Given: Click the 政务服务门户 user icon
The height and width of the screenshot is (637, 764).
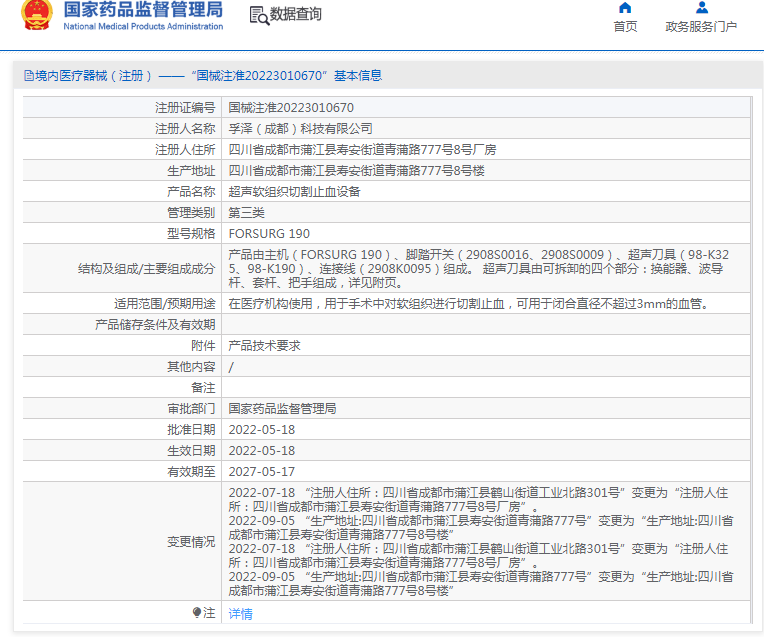Looking at the screenshot, I should coord(702,7).
